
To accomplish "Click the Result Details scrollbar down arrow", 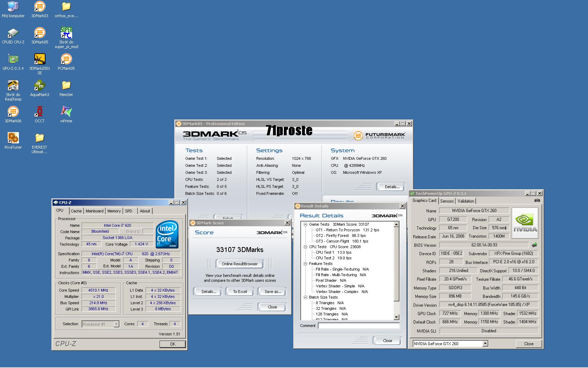I will 397,317.
